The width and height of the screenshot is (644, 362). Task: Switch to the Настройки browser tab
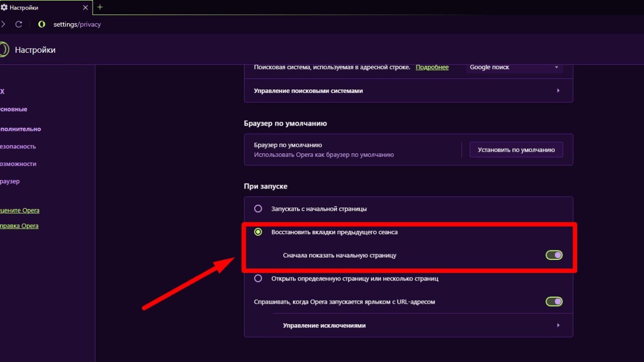tap(45, 8)
